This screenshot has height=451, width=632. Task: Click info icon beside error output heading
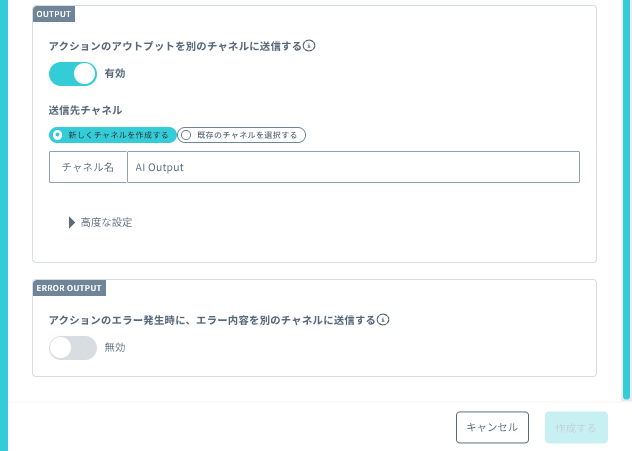383,320
